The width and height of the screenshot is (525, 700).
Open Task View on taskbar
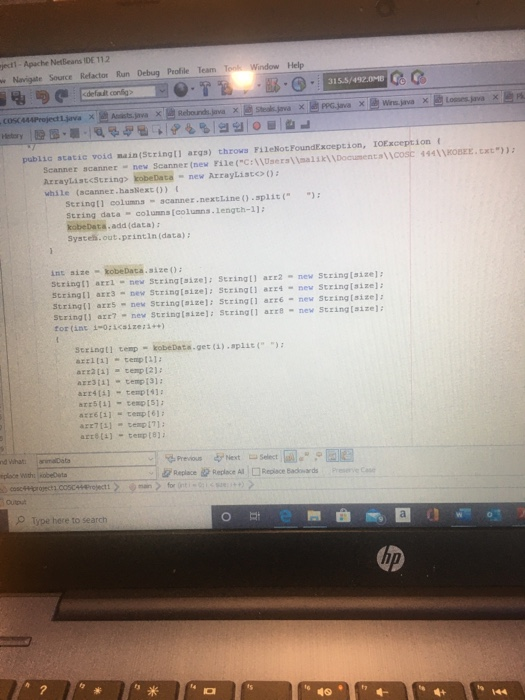click(x=254, y=517)
